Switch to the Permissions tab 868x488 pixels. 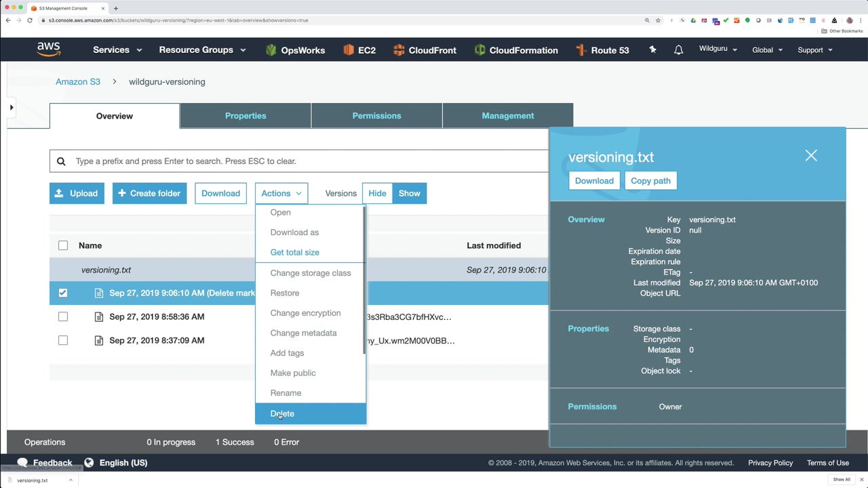point(376,116)
